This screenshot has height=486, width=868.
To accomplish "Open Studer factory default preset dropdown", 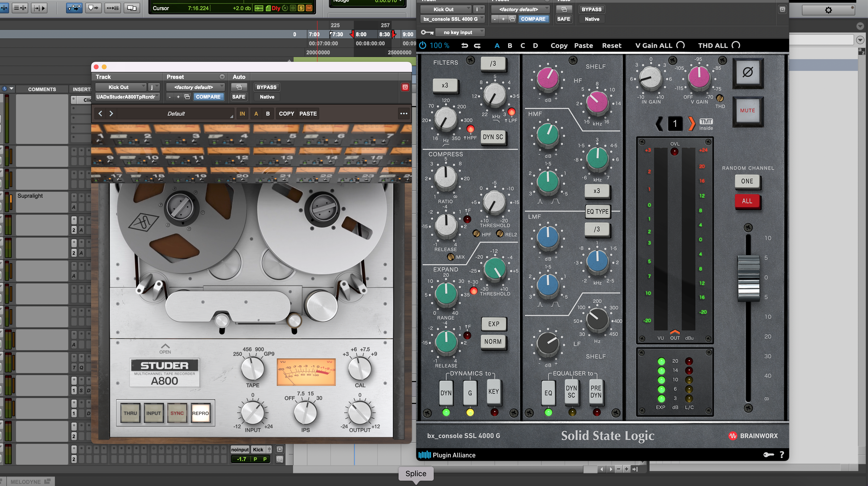I will (195, 87).
